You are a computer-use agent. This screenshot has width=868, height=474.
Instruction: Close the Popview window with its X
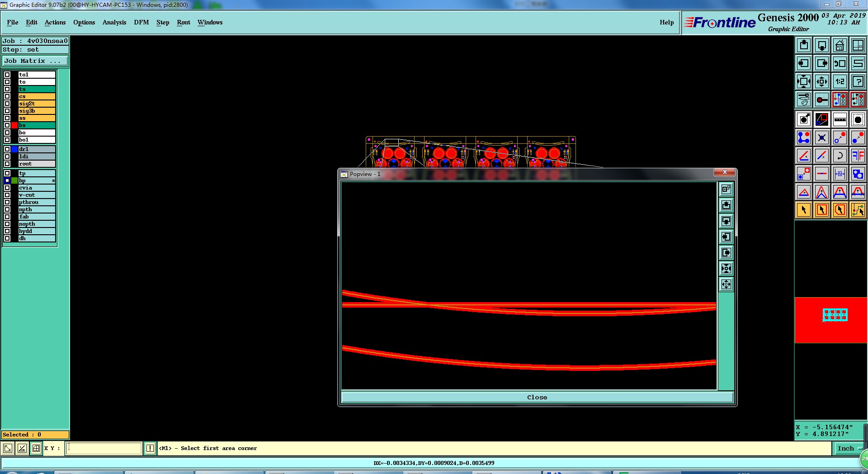coord(725,172)
